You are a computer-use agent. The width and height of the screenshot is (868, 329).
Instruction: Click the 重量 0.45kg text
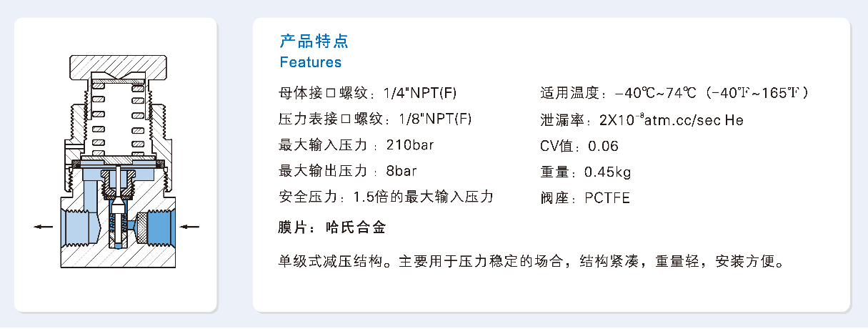tap(585, 172)
